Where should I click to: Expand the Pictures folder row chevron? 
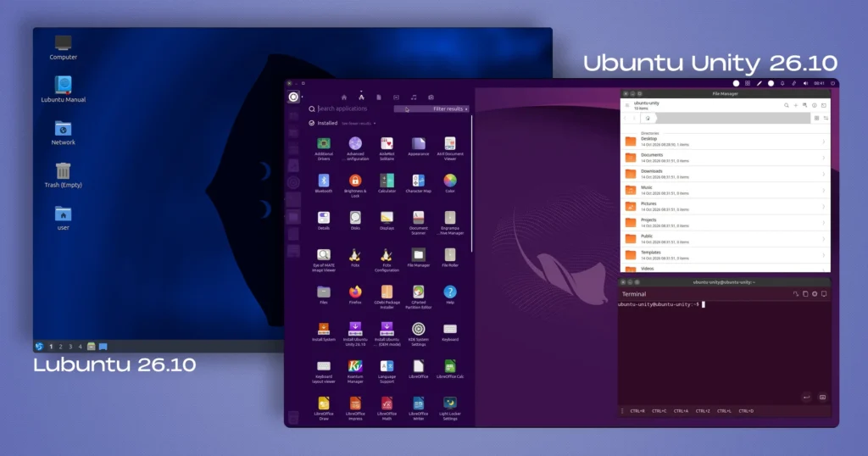[x=824, y=207]
